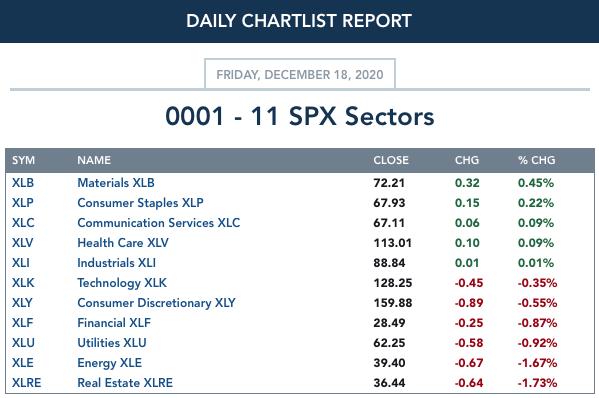This screenshot has height=398, width=599.
Task: Open Energy XLE name link
Action: [x=109, y=363]
